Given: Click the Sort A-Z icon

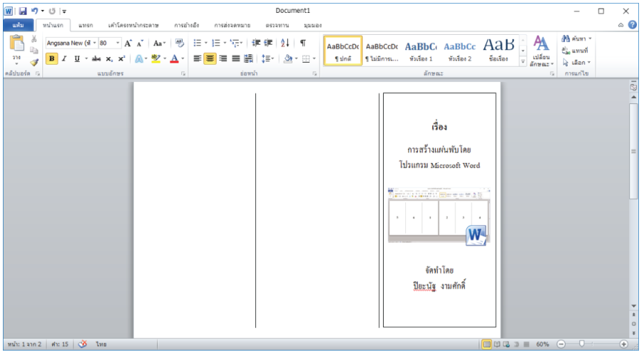Looking at the screenshot, I should point(285,43).
